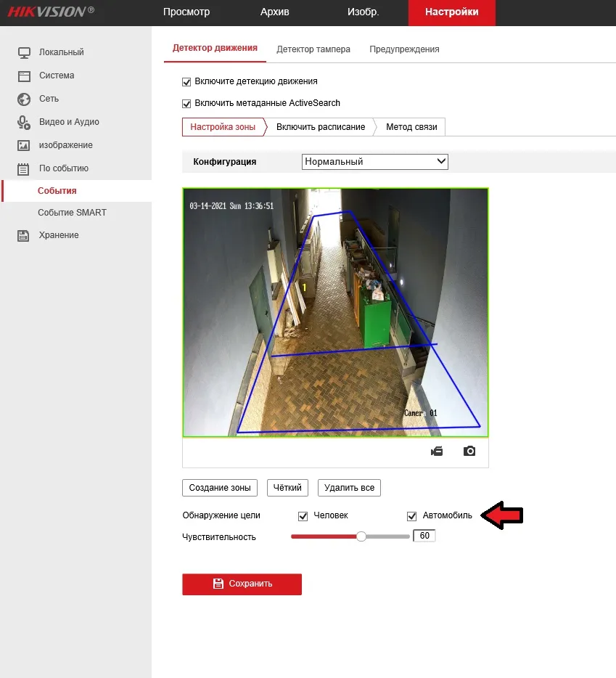Start manual recording with the camcorder icon

[x=436, y=450]
